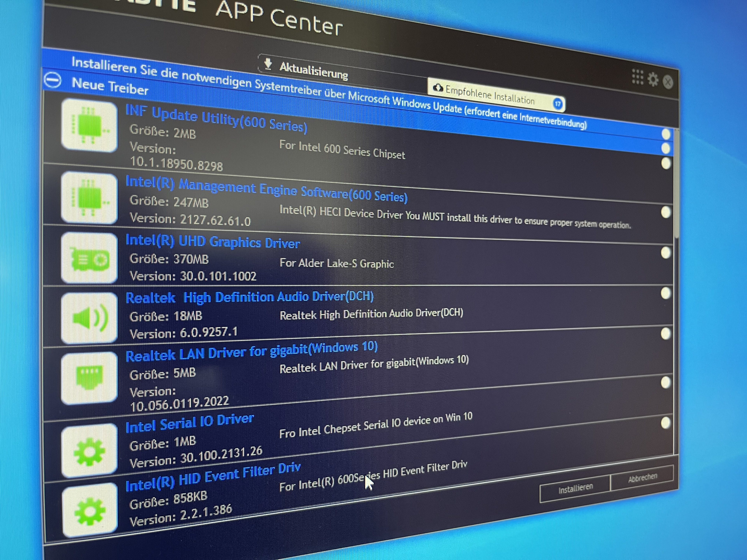Click 'Größe: 858KB' text

tap(168, 500)
